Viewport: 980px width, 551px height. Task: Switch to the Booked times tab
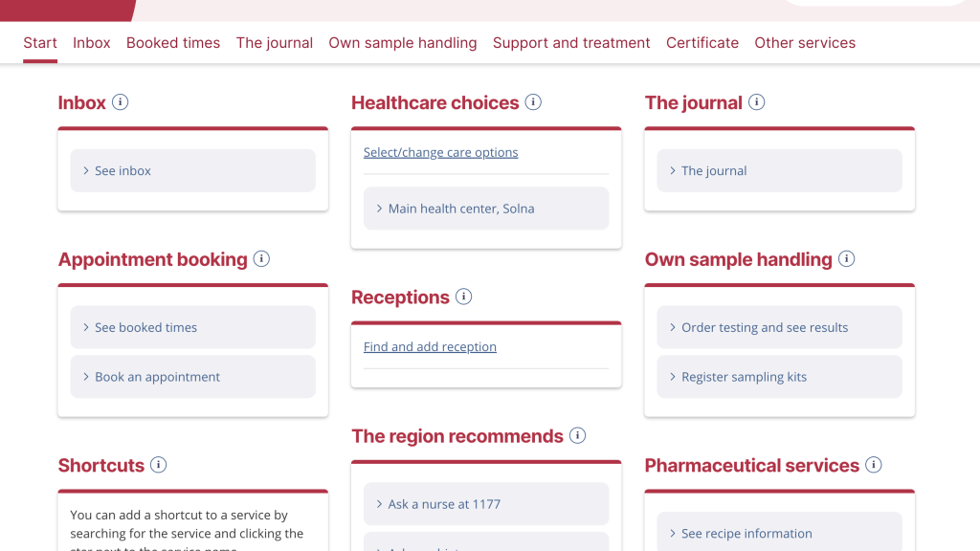click(173, 42)
